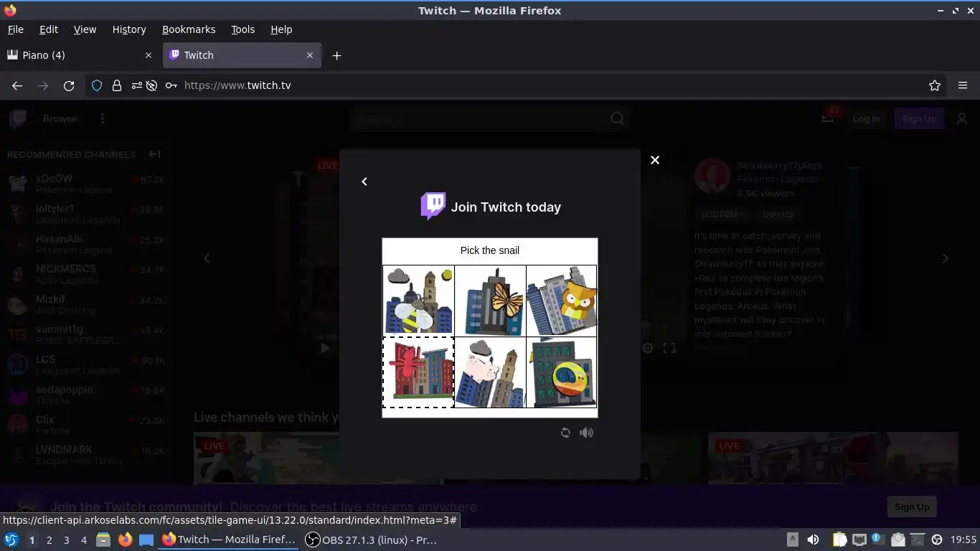980x551 pixels.
Task: Pick the butterfly tile in the captcha
Action: 490,301
